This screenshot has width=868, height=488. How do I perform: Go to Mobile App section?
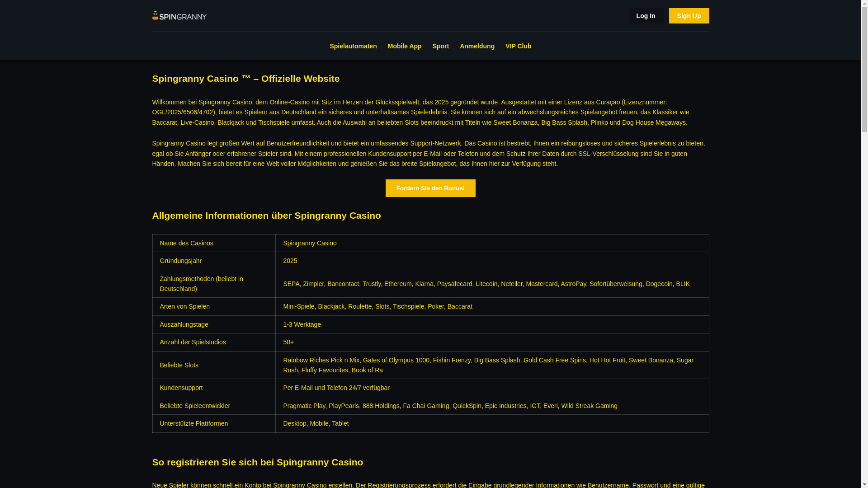404,46
